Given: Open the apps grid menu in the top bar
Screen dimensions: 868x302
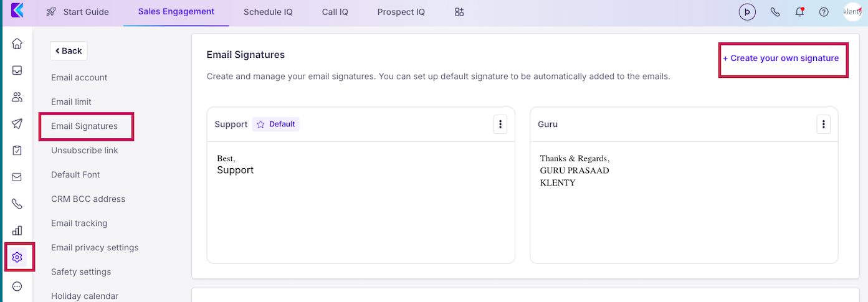Looking at the screenshot, I should tap(459, 12).
